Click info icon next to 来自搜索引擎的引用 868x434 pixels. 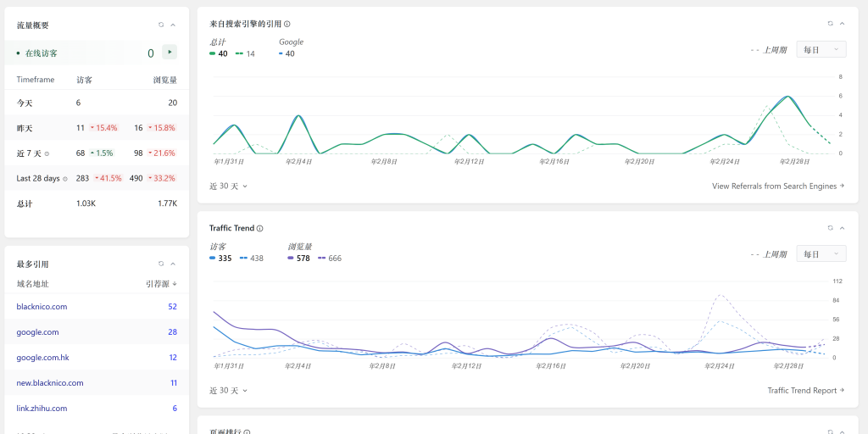point(287,25)
